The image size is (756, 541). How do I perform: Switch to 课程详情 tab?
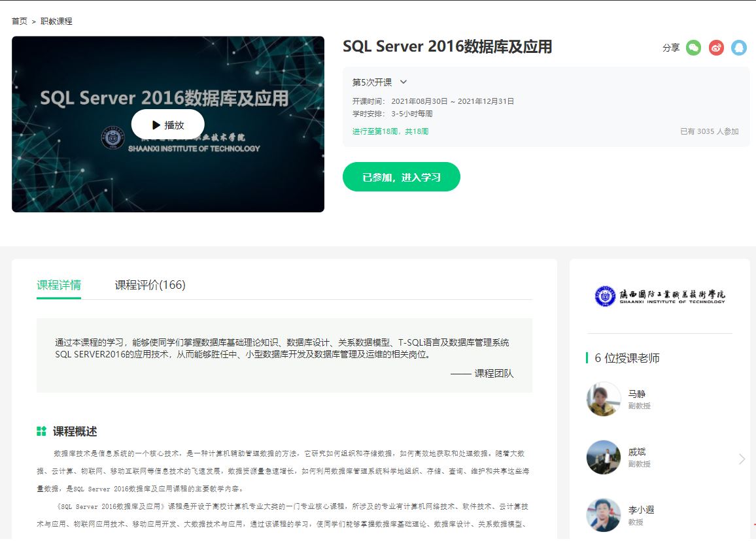59,285
